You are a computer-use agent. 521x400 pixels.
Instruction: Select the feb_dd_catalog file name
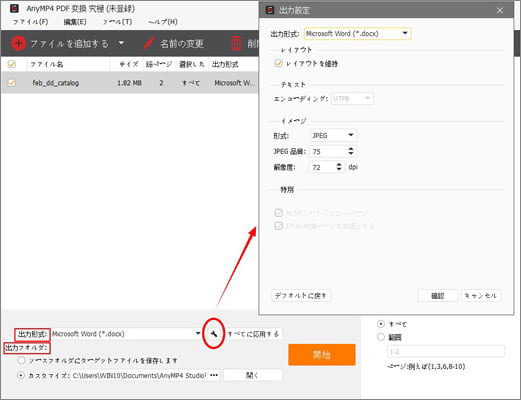(56, 83)
